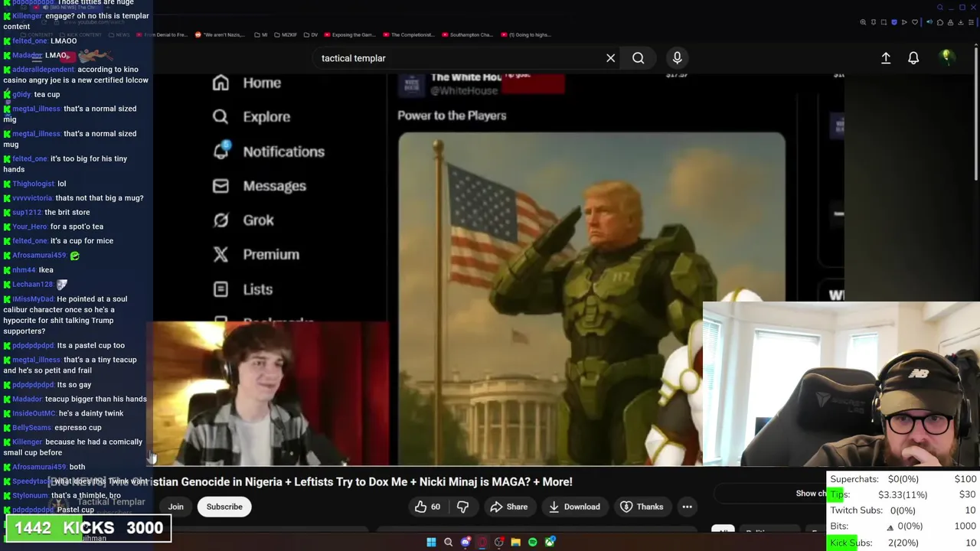Open the browser easy setup sliders icon
The width and height of the screenshot is (980, 551).
(971, 22)
